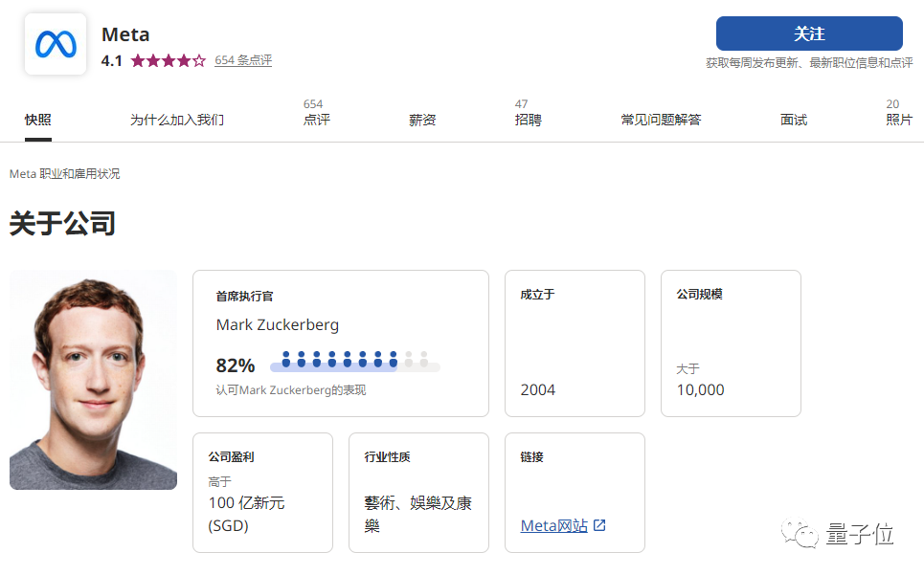Click the Meta company logo
The image size is (924, 575).
pos(55,43)
